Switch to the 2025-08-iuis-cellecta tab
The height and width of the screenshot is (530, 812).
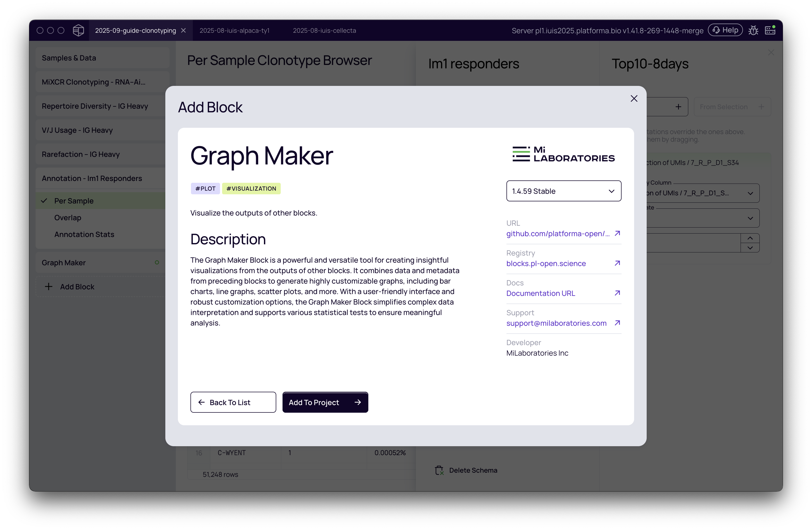point(324,30)
